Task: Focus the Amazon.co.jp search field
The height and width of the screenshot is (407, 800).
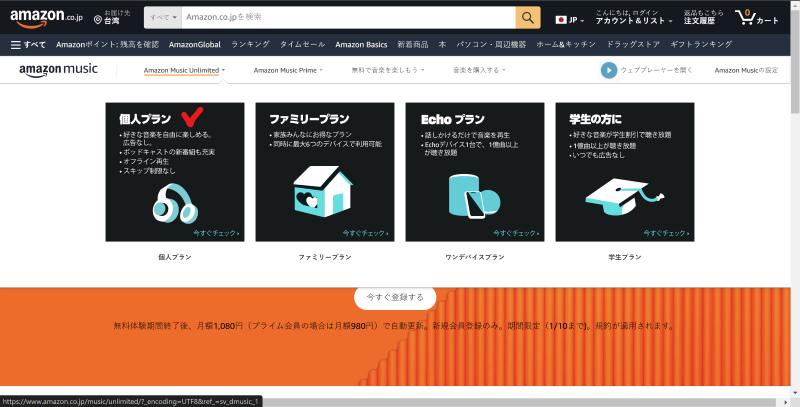Action: coord(348,18)
